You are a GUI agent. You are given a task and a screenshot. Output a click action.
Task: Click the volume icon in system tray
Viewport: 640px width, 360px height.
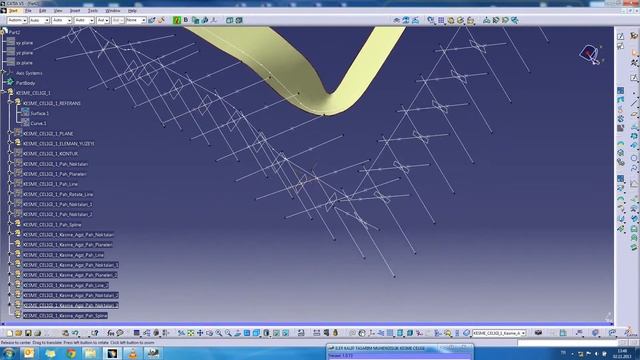[x=596, y=353]
